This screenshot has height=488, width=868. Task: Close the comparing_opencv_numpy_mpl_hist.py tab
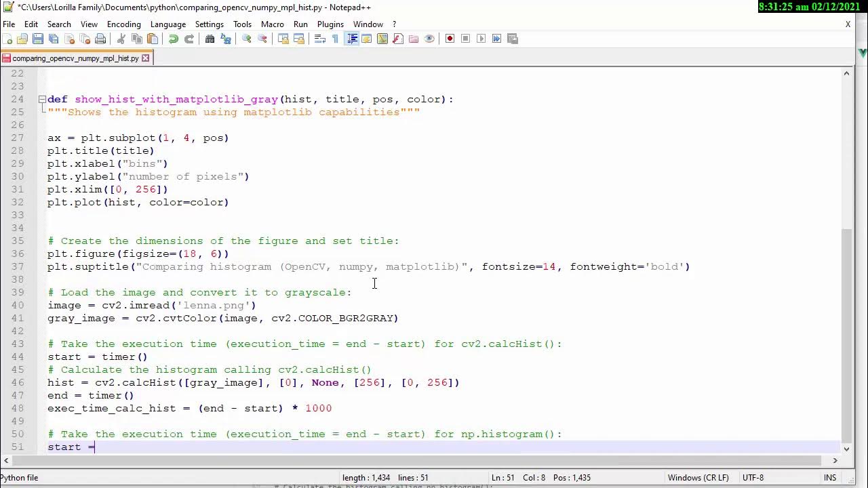pyautogui.click(x=145, y=58)
